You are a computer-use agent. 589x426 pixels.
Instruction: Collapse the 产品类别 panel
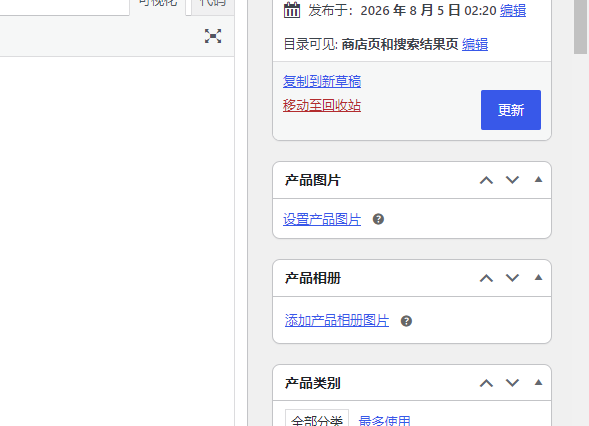pyautogui.click(x=538, y=383)
